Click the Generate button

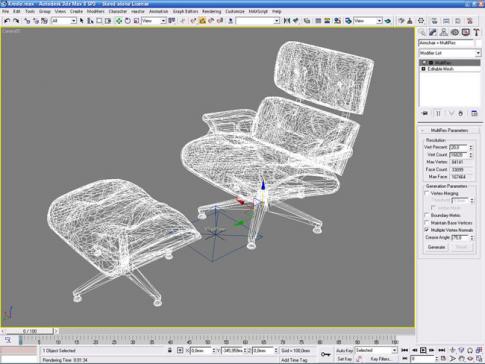pyautogui.click(x=436, y=247)
